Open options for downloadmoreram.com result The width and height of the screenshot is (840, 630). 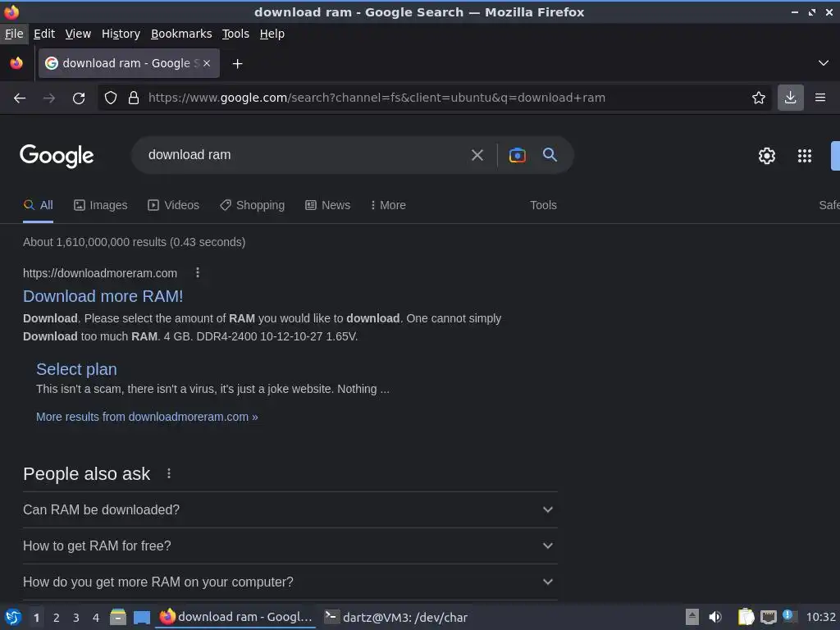(198, 272)
